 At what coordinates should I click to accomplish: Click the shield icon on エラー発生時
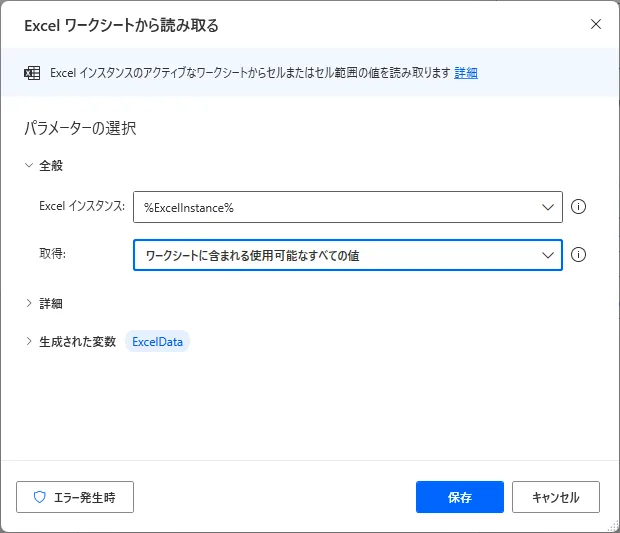40,497
